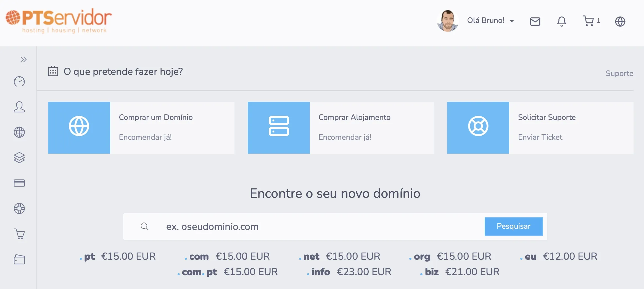Image resolution: width=644 pixels, height=289 pixels.
Task: Open the mail envelope icon in header
Action: pos(535,21)
